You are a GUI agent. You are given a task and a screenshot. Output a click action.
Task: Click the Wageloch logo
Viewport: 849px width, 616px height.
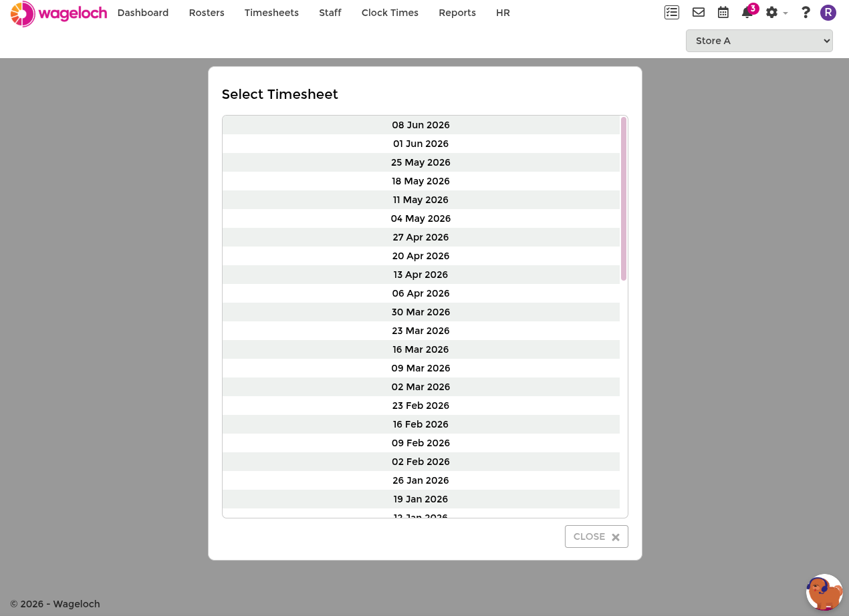59,13
